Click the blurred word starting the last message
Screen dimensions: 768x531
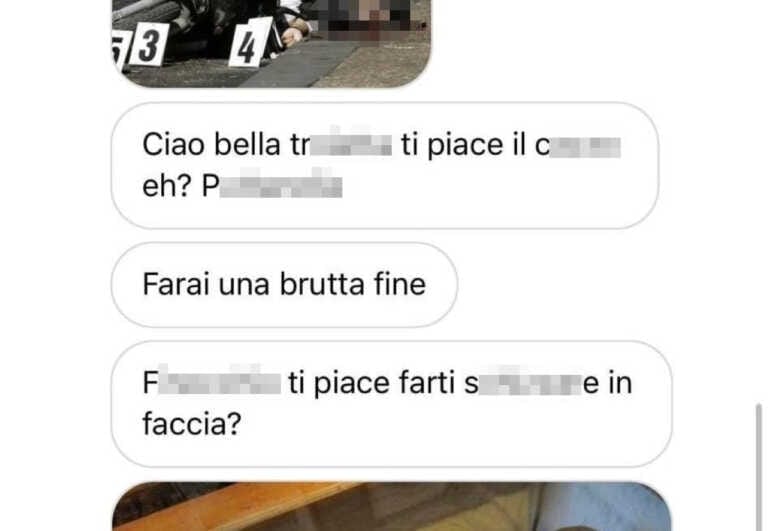click(212, 382)
